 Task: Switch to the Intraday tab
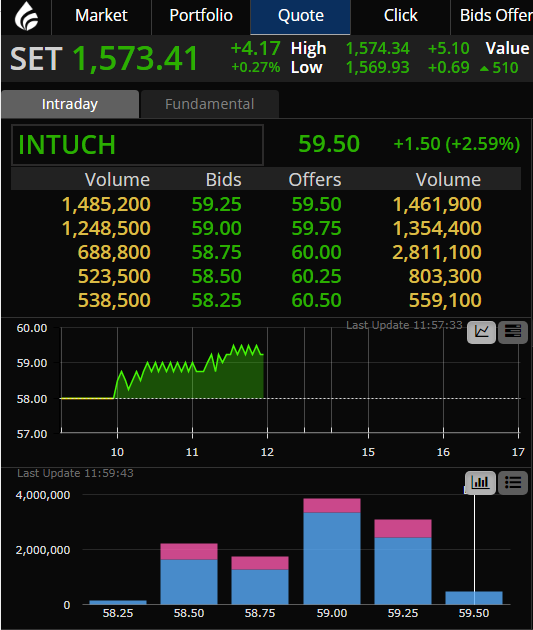click(70, 104)
